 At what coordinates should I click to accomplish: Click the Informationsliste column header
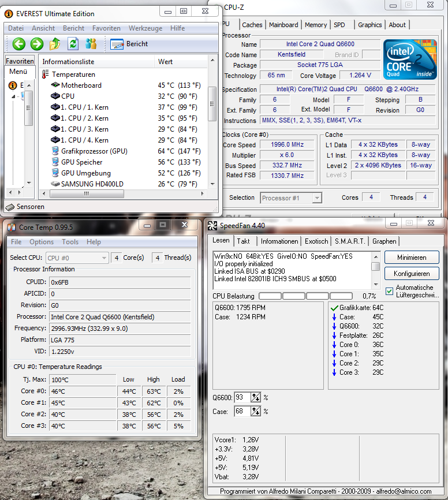point(96,62)
